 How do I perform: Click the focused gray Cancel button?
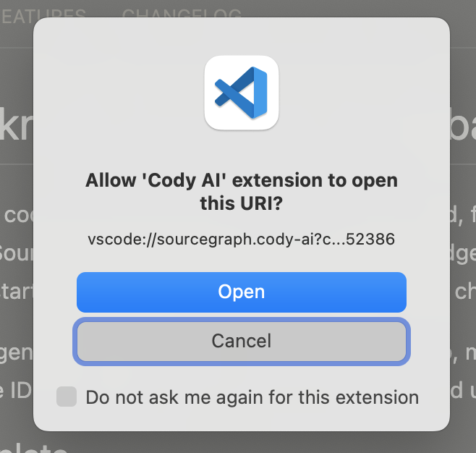pos(242,340)
